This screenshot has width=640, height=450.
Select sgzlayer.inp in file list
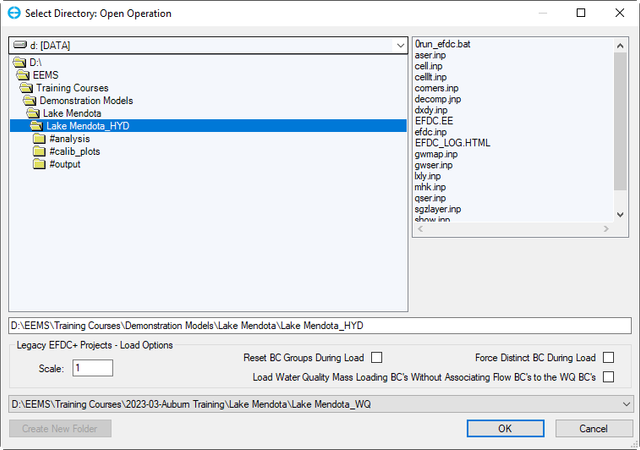[438, 209]
